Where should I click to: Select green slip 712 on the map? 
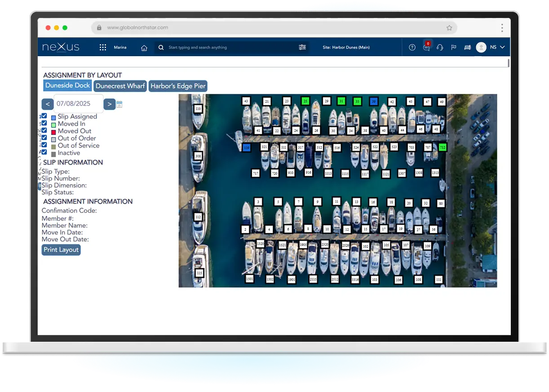(443, 147)
